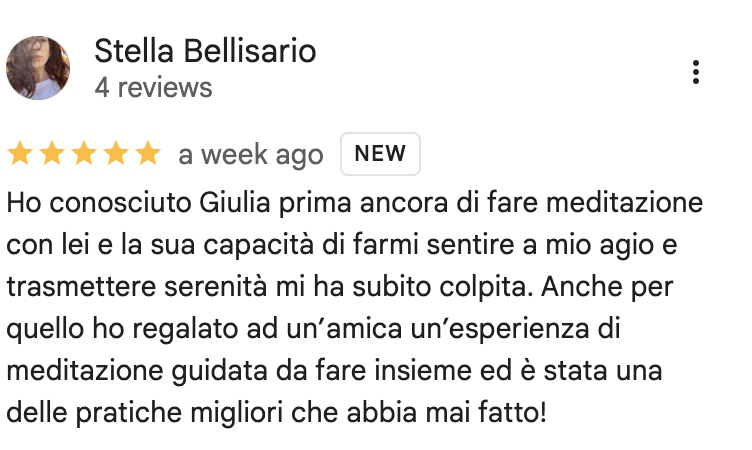Click the "a week ago" timestamp
Image resolution: width=752 pixels, height=450 pixels.
(x=251, y=154)
